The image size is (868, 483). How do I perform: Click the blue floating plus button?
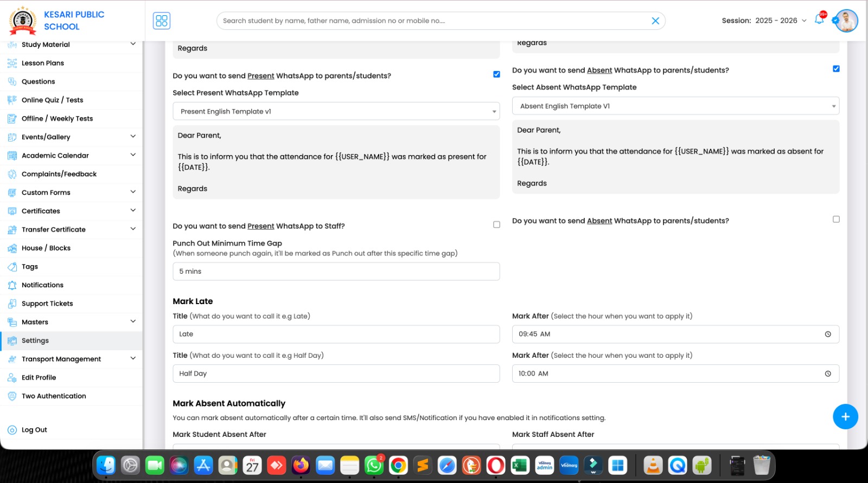pyautogui.click(x=845, y=416)
